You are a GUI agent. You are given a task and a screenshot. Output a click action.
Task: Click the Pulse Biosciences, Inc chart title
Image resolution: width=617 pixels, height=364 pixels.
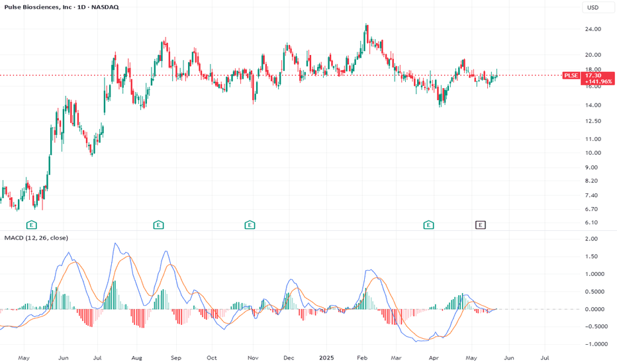coord(62,7)
